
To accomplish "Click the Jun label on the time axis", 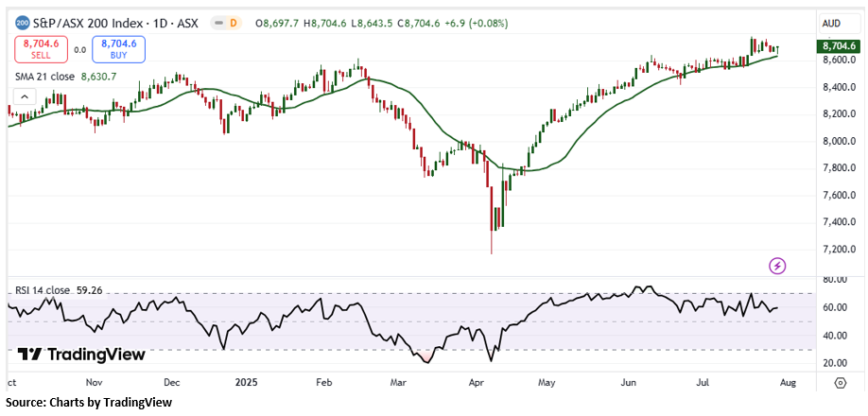I will (628, 382).
